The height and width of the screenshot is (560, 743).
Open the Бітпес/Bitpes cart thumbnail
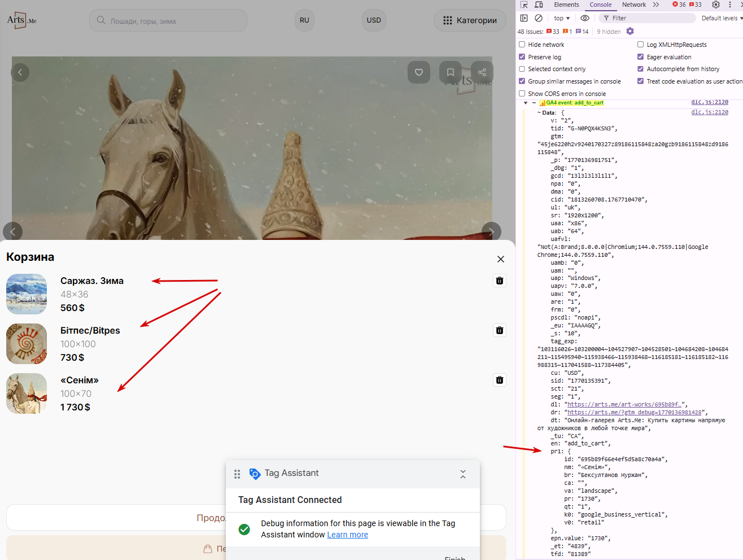(x=27, y=344)
